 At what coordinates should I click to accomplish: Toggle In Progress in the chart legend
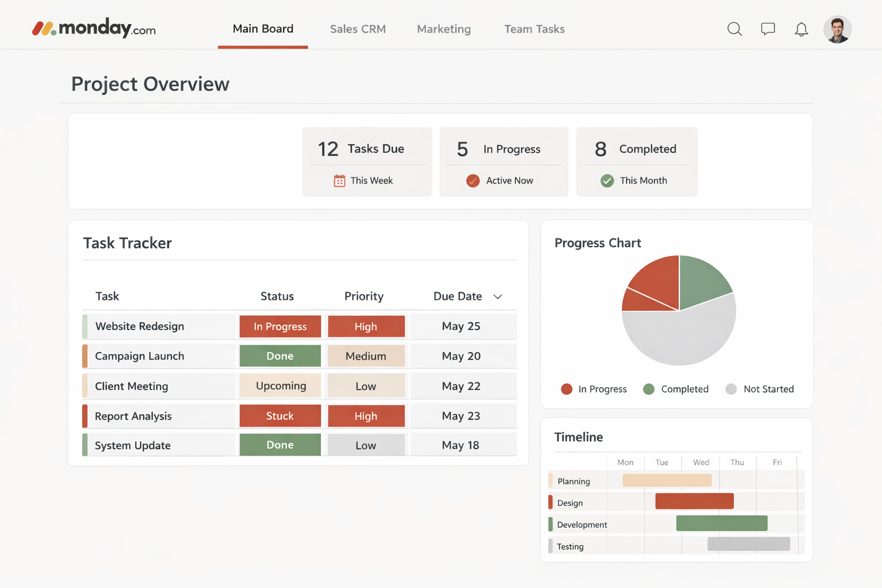pyautogui.click(x=594, y=389)
